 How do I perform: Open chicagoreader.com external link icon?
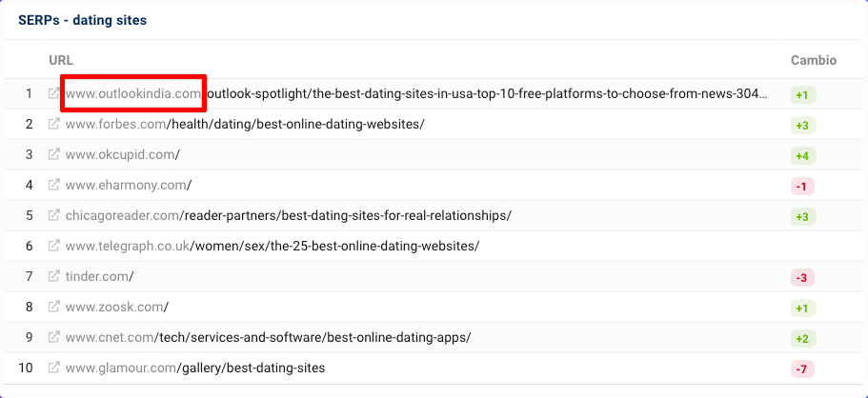[54, 215]
